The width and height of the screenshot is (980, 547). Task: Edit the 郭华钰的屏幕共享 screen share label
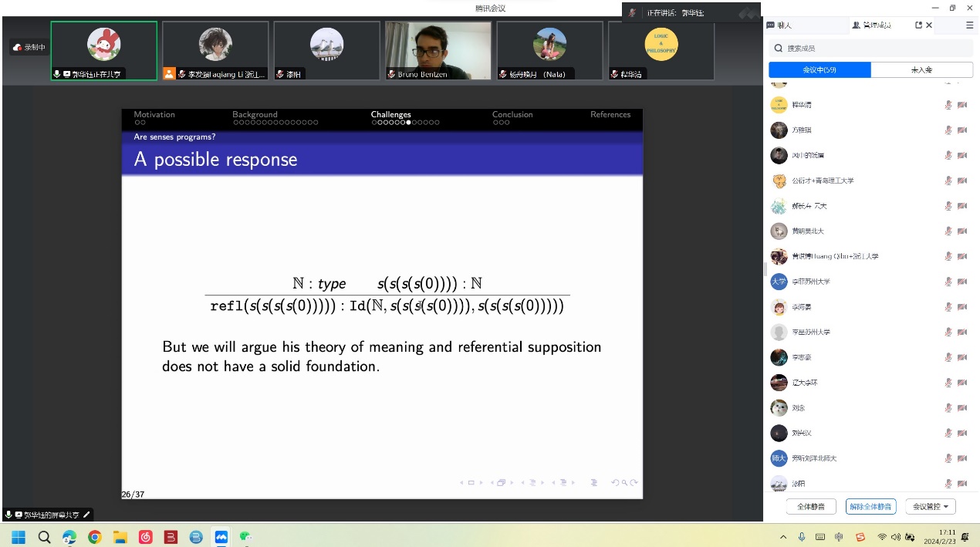tap(87, 515)
